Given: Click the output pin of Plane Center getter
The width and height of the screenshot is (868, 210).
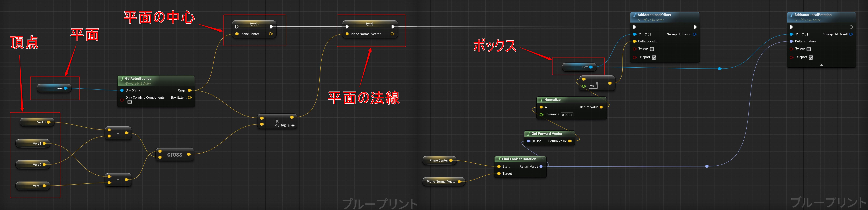Looking at the screenshot, I should point(451,160).
